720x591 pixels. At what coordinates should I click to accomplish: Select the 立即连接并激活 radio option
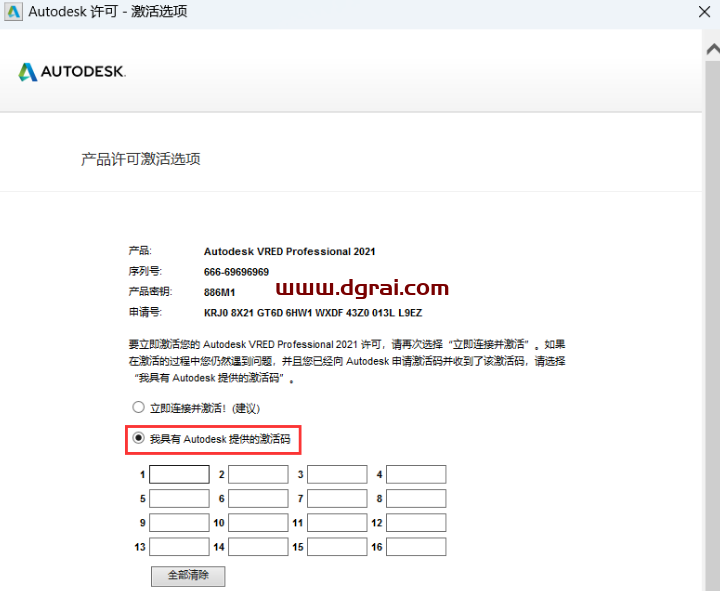point(139,408)
